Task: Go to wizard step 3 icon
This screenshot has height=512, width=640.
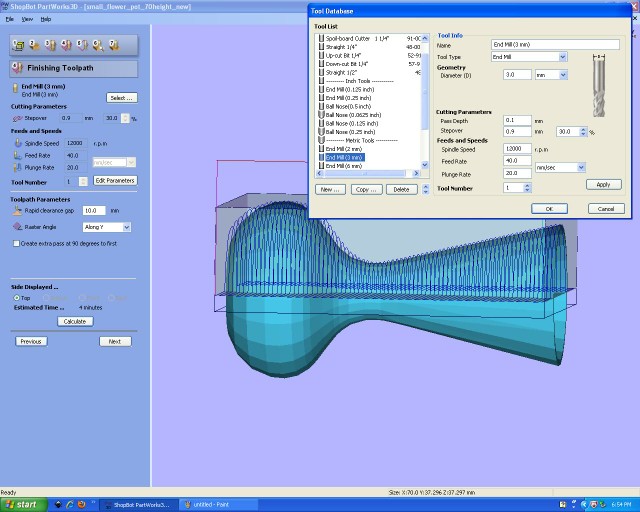Action: pyautogui.click(x=50, y=45)
